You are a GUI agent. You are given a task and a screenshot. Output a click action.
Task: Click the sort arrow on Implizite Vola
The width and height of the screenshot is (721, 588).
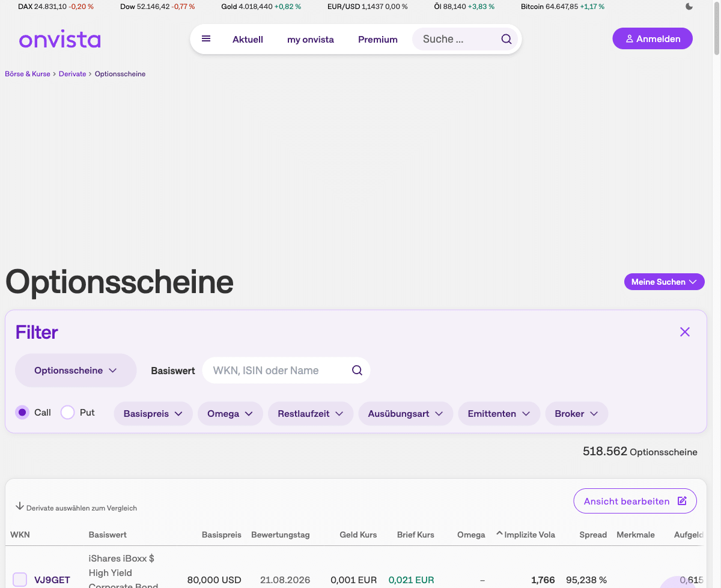(499, 533)
